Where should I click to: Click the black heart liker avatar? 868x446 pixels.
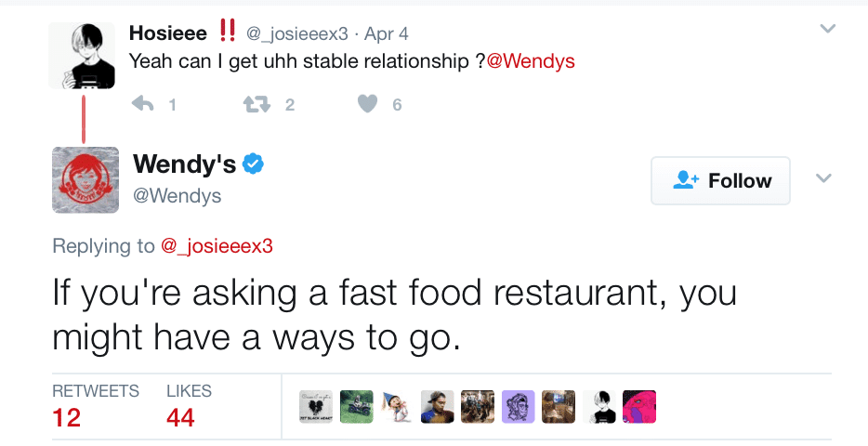316,406
